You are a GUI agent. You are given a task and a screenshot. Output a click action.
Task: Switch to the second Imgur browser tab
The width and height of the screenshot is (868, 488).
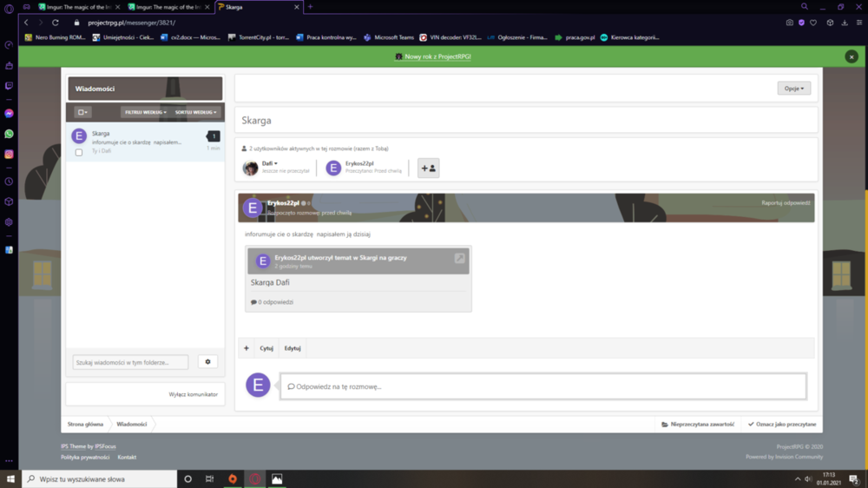[168, 7]
